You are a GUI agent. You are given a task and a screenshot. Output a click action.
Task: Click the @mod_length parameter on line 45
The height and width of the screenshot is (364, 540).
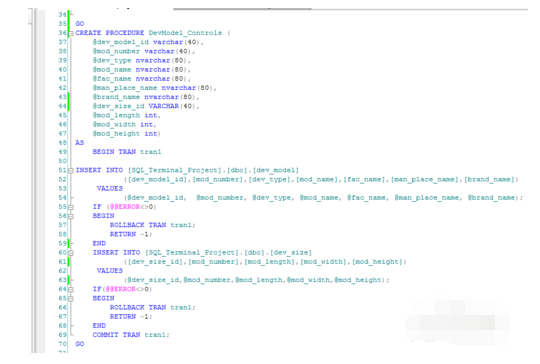tap(116, 115)
